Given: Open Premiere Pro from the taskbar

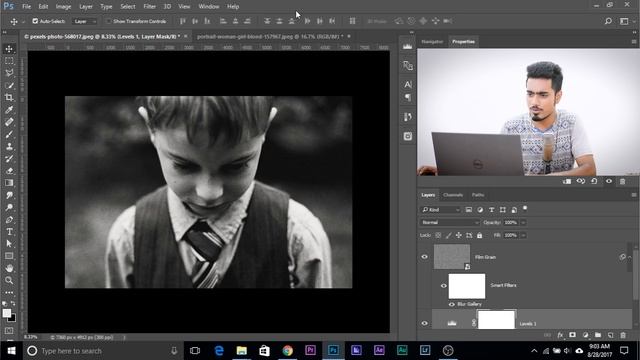Looking at the screenshot, I should (310, 350).
